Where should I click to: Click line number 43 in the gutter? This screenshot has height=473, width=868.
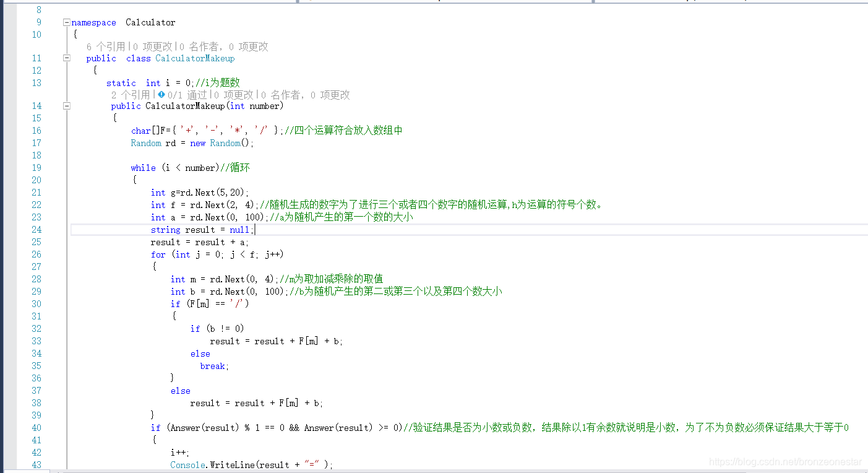tap(37, 465)
